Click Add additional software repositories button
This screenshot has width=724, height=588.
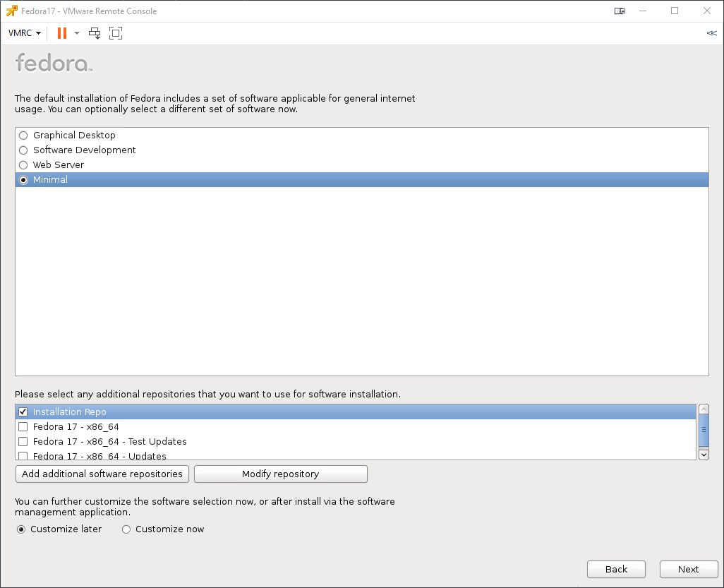coord(102,474)
